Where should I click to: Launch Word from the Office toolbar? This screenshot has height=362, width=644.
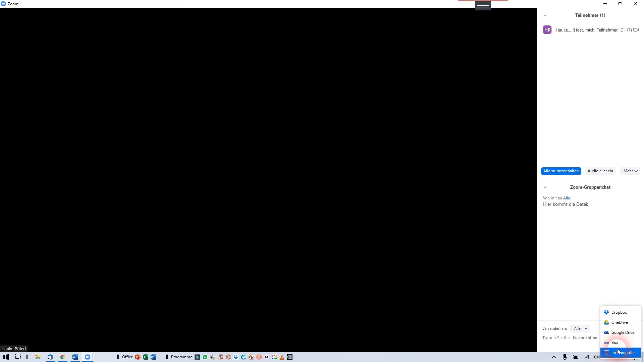[x=153, y=357]
